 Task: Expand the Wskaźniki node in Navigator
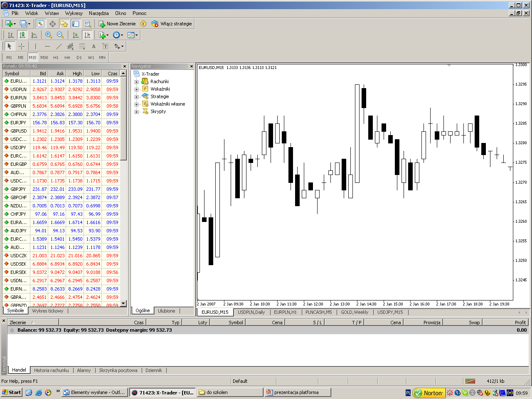[x=136, y=89]
